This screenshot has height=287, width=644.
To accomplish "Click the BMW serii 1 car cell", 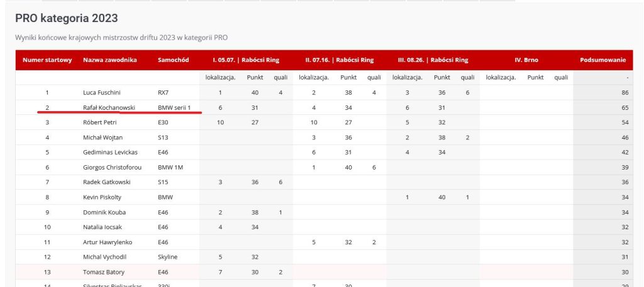I will pyautogui.click(x=174, y=107).
